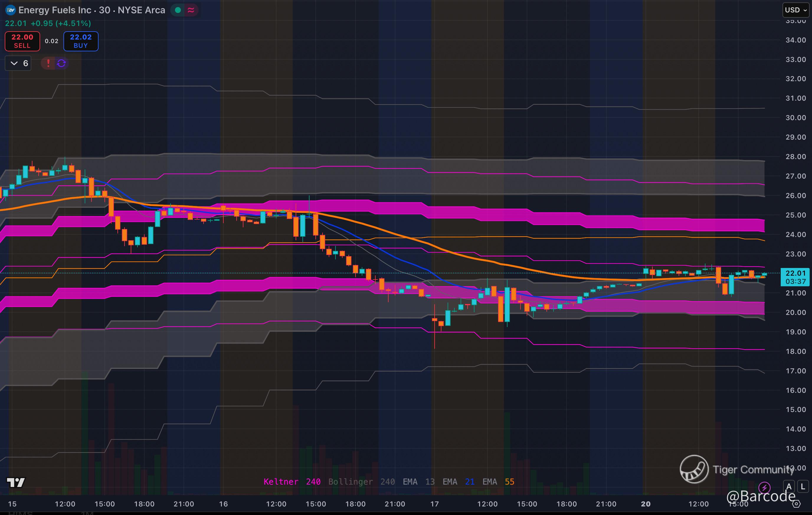Viewport: 812px width, 515px height.
Task: Click the purple refresh sync icon
Action: [61, 63]
